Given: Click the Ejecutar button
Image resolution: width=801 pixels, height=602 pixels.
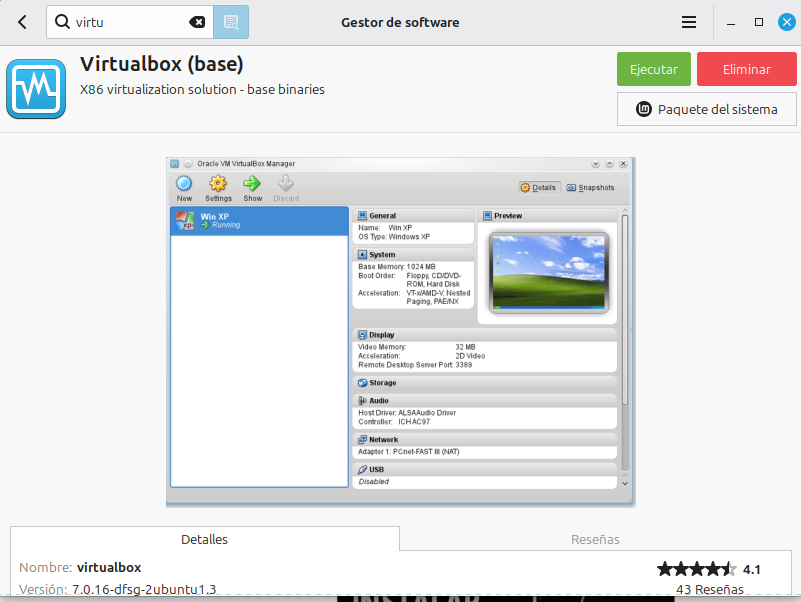Looking at the screenshot, I should pyautogui.click(x=653, y=69).
